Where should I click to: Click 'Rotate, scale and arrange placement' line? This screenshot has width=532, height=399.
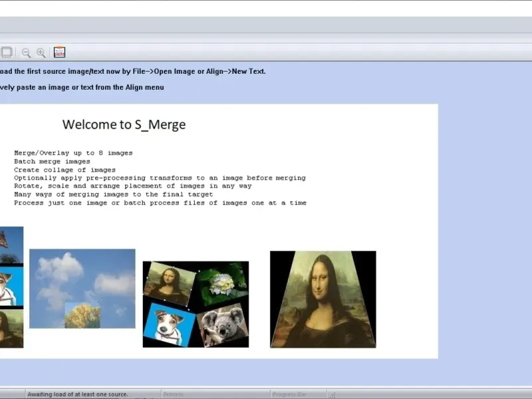[x=132, y=186]
